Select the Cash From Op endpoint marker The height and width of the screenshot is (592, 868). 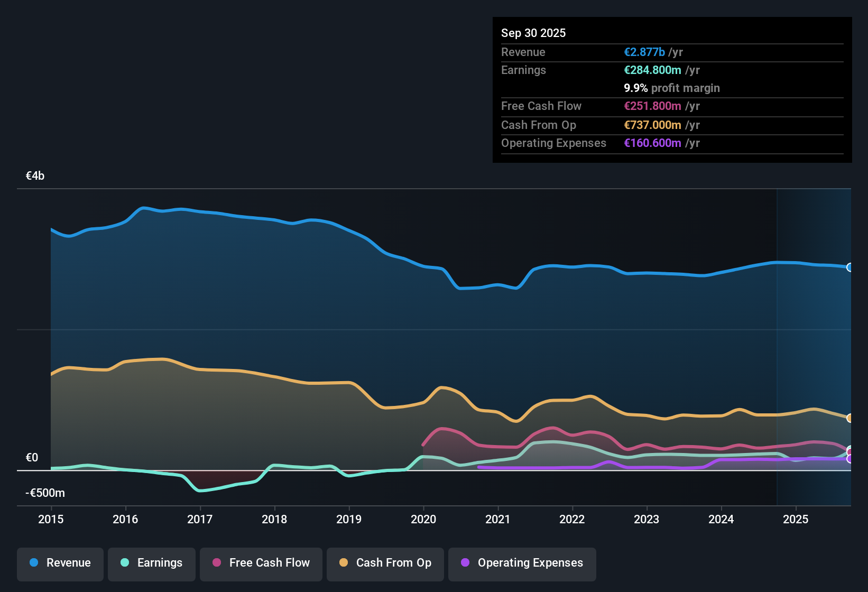pyautogui.click(x=849, y=418)
